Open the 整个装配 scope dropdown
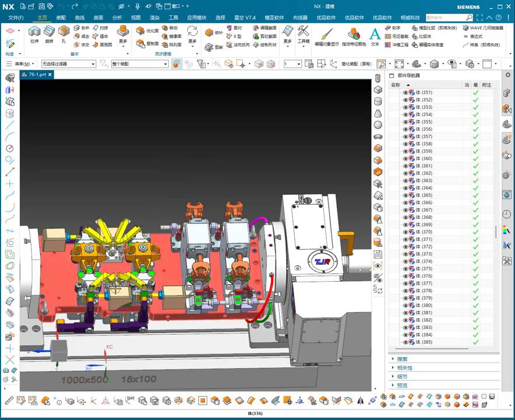Screen dimensions: 515x420 pos(139,64)
